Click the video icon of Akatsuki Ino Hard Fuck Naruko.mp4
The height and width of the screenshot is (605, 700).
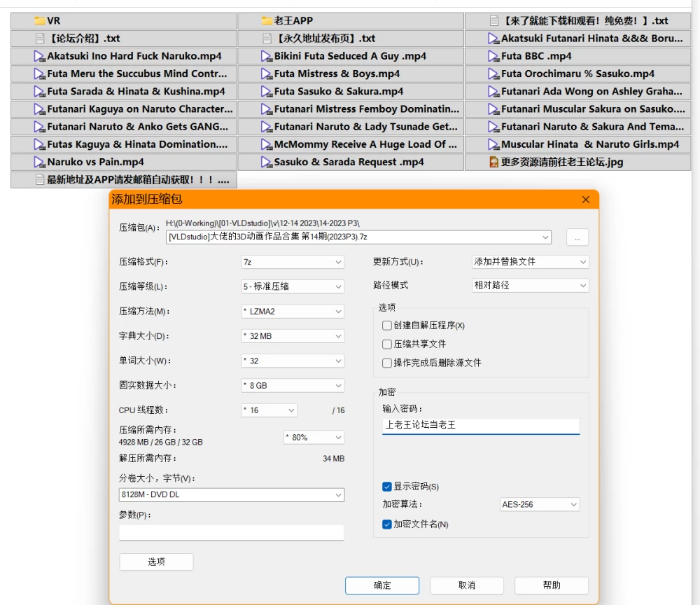[40, 56]
